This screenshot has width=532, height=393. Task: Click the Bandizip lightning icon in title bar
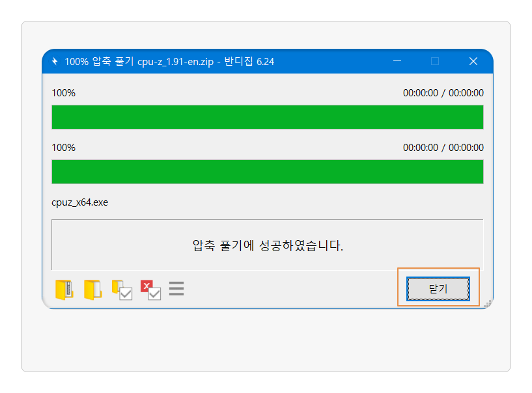55,61
